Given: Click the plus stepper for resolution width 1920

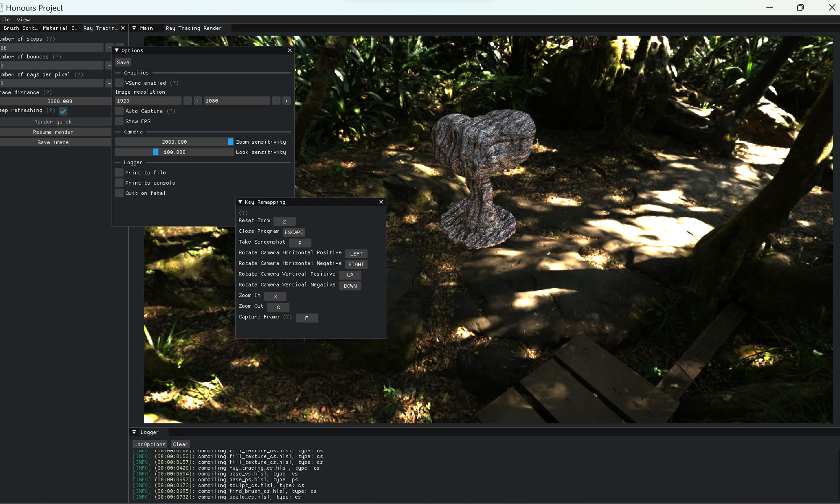Looking at the screenshot, I should (x=198, y=101).
